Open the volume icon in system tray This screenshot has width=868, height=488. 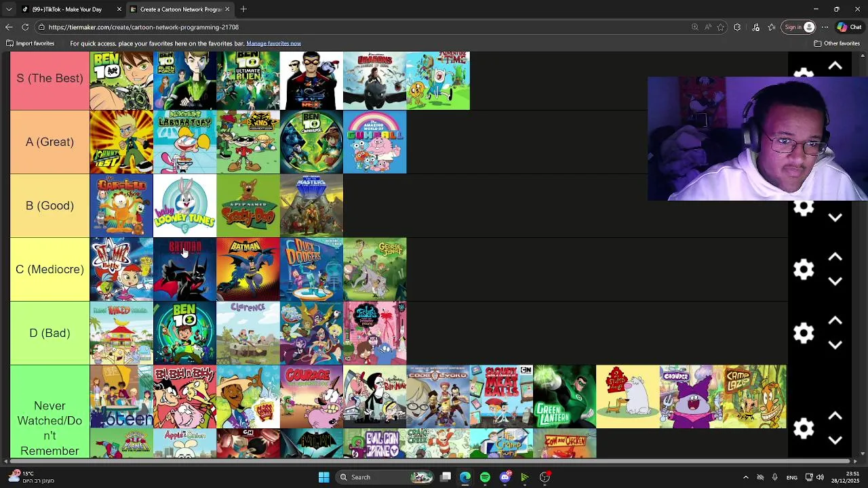click(820, 477)
